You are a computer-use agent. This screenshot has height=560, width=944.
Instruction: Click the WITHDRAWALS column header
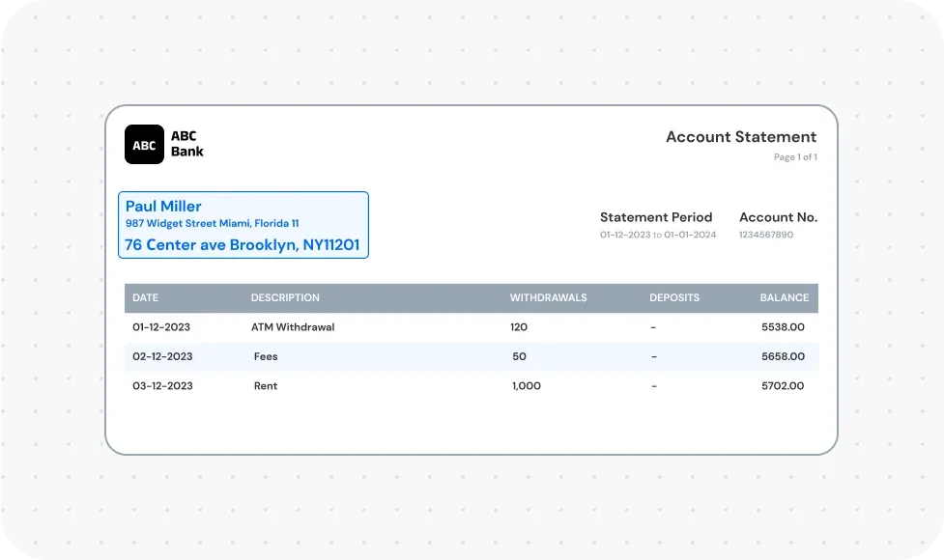tap(548, 298)
